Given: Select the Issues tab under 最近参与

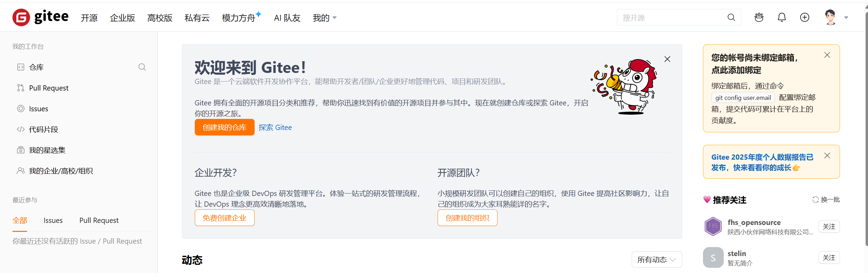Looking at the screenshot, I should [53, 220].
